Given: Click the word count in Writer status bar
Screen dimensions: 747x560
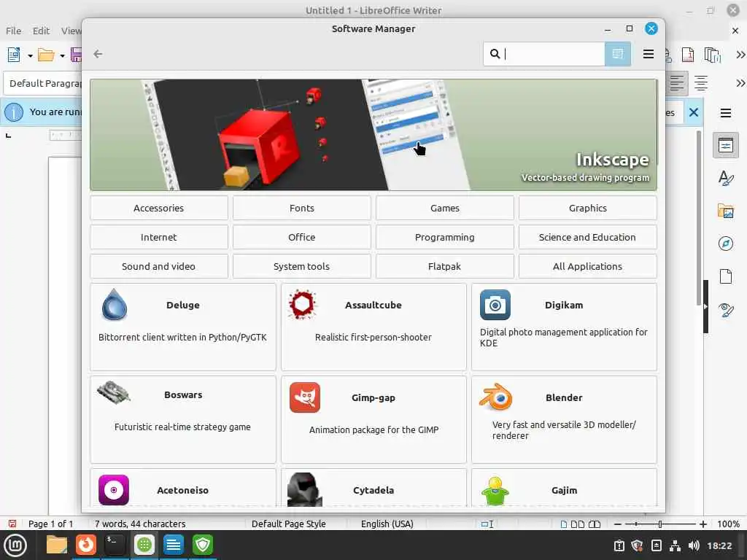Looking at the screenshot, I should 140,524.
